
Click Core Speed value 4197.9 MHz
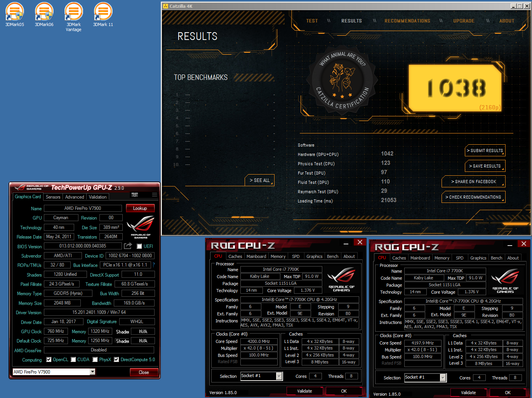click(423, 343)
